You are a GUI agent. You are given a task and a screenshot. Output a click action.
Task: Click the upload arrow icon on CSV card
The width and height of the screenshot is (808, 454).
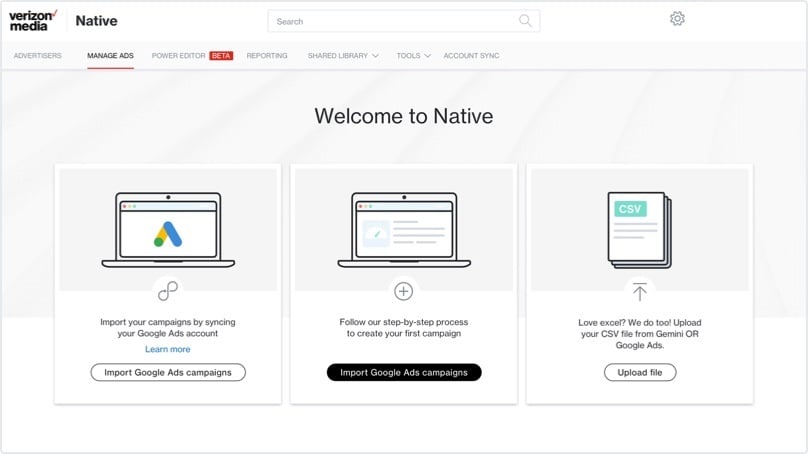[x=639, y=292]
